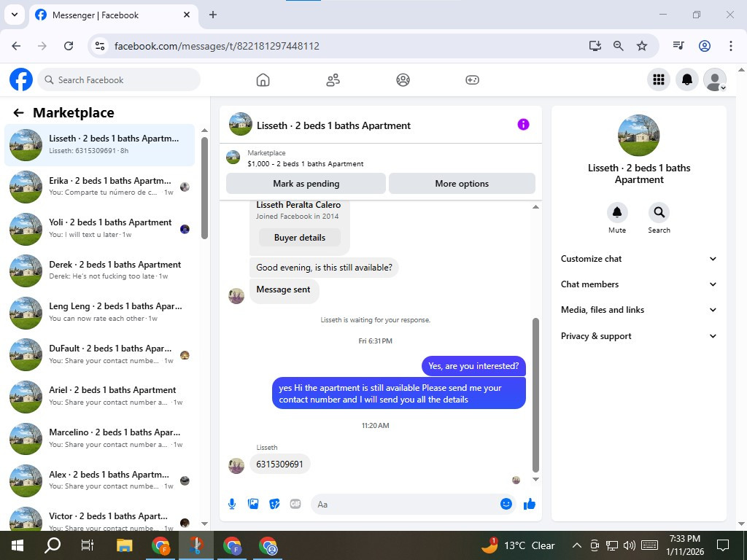Open the Groups icon in top nav
The image size is (747, 560).
coord(403,80)
